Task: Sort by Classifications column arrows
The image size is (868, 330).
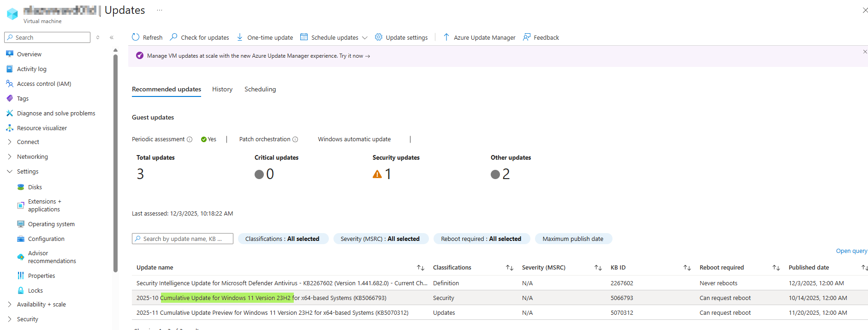Action: [510, 268]
